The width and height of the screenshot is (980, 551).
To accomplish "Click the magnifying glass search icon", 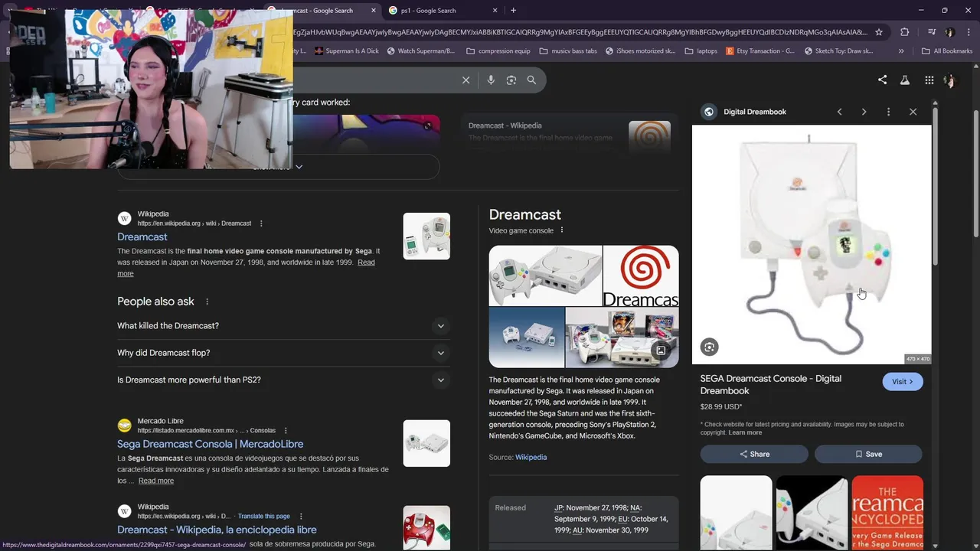I will [x=531, y=80].
